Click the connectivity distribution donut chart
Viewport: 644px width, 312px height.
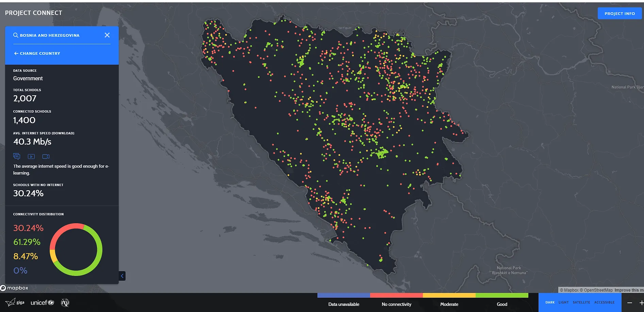pyautogui.click(x=76, y=249)
